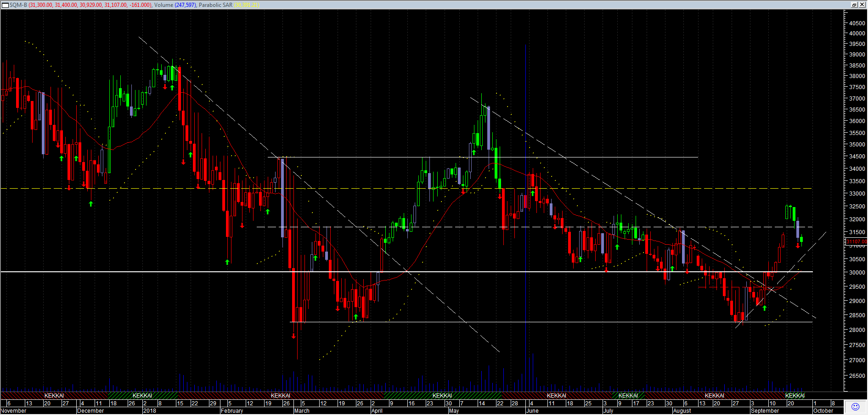Click the chart window icon beside SQM-B

click(6, 5)
